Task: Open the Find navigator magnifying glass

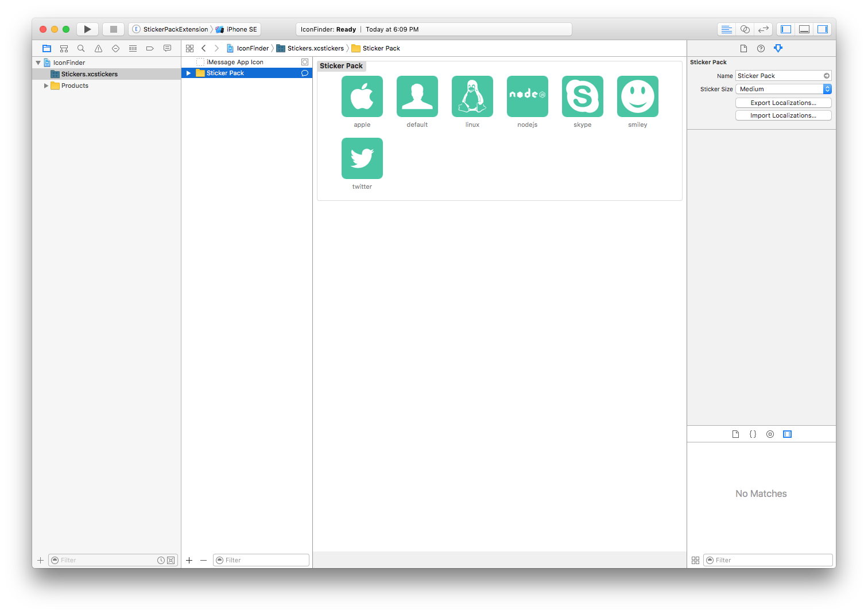Action: click(81, 48)
